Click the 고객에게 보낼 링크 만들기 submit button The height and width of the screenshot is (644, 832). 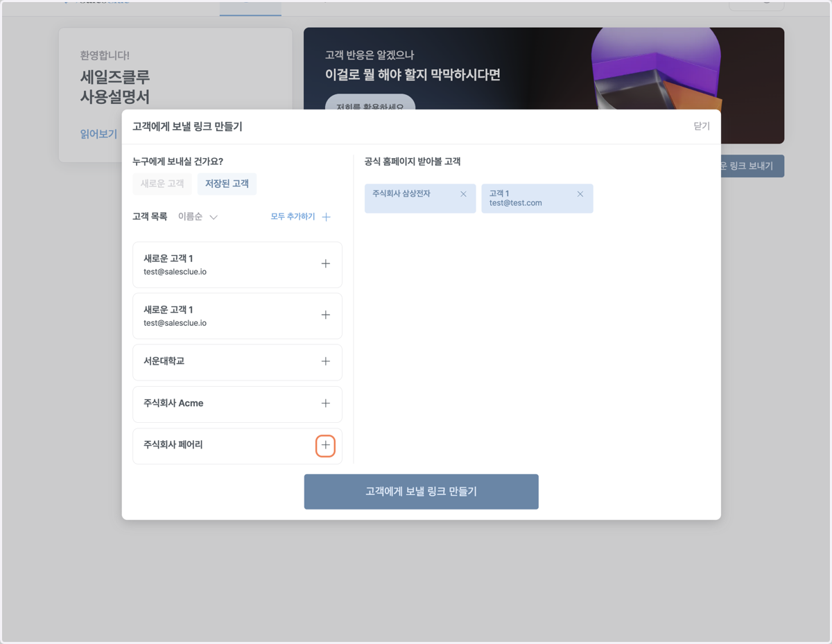pos(421,491)
